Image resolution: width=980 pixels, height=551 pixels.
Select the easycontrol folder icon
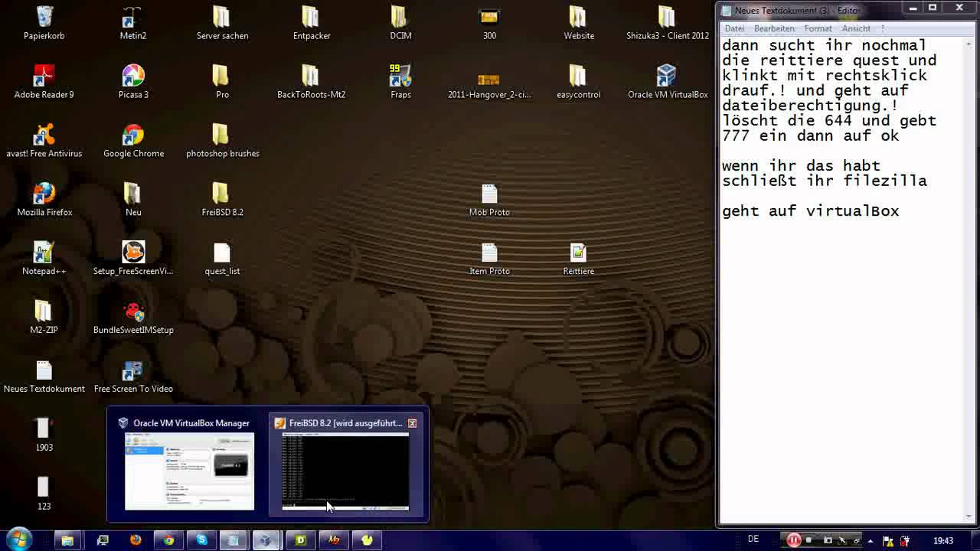click(579, 81)
